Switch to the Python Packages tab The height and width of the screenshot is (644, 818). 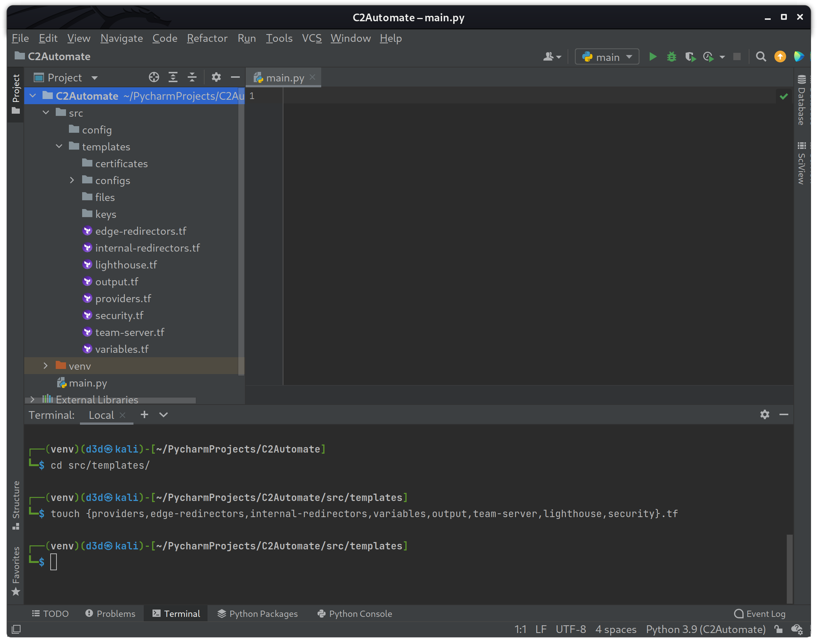pyautogui.click(x=257, y=614)
